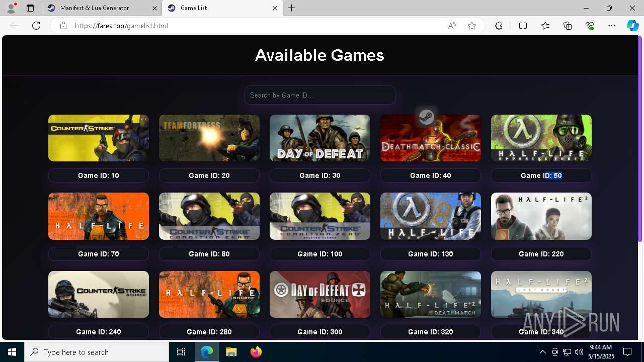
Task: Open Half-Life 2 Lost Coast thumbnail
Action: (541, 294)
